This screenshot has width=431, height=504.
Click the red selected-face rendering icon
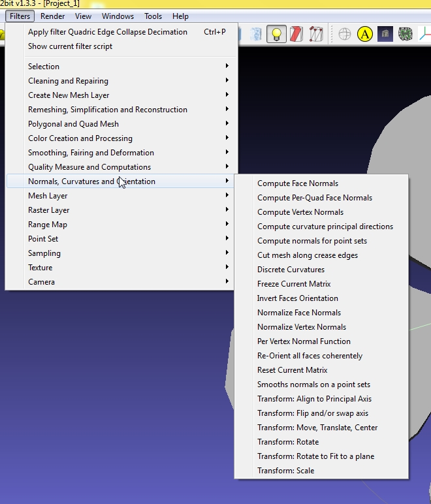(296, 34)
